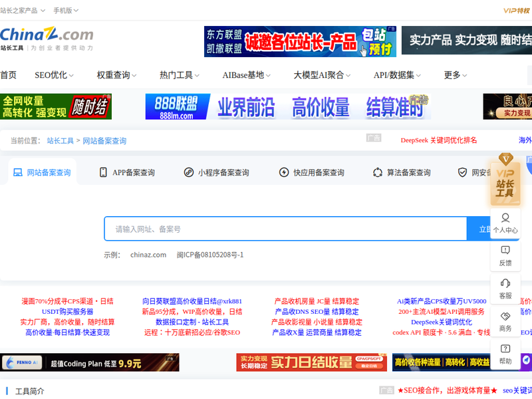Click USDT购买服务器 link
Viewport: 532px width, 399px height.
(x=68, y=311)
